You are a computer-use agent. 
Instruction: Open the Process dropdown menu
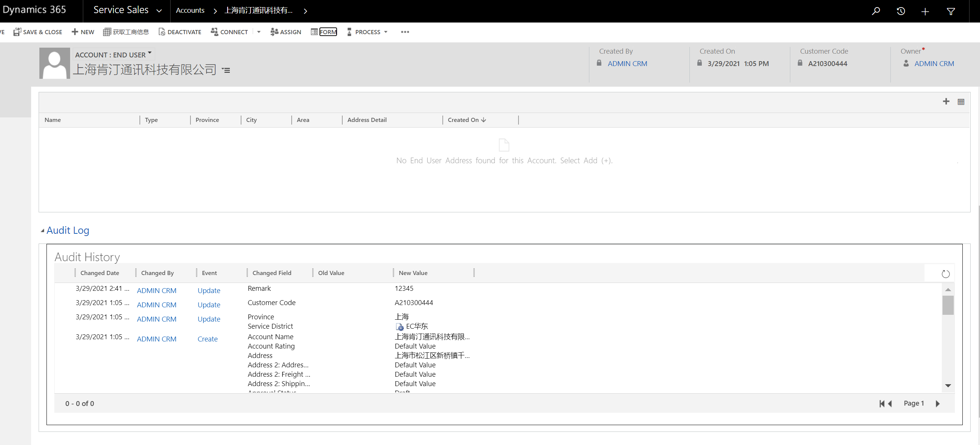click(x=367, y=32)
